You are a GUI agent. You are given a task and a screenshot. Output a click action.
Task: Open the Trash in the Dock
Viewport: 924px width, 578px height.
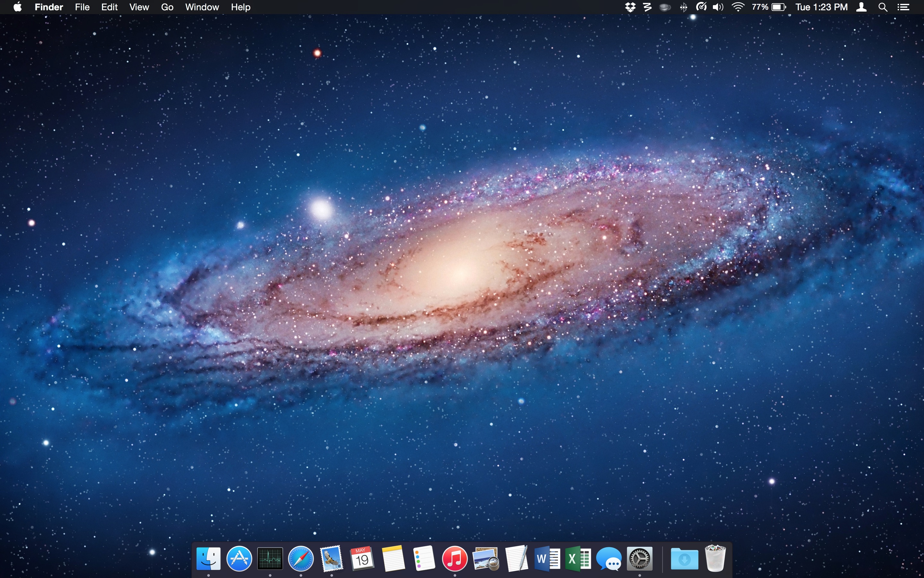(x=715, y=558)
